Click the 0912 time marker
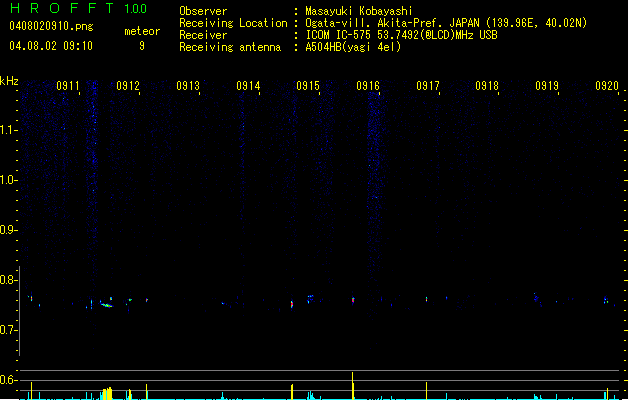The width and height of the screenshot is (629, 400). tap(128, 86)
